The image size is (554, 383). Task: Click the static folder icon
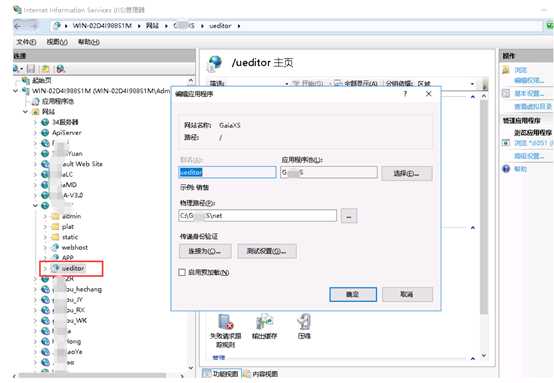pyautogui.click(x=55, y=237)
